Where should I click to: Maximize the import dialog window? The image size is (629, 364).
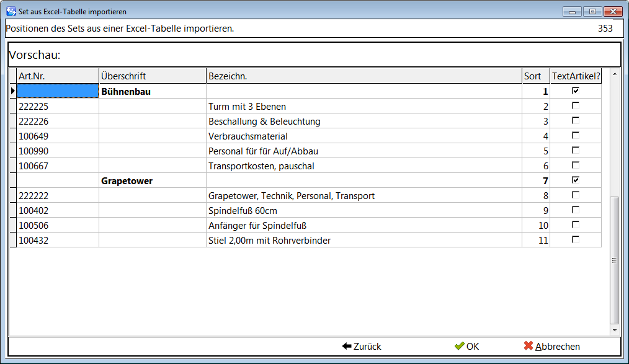tap(592, 12)
